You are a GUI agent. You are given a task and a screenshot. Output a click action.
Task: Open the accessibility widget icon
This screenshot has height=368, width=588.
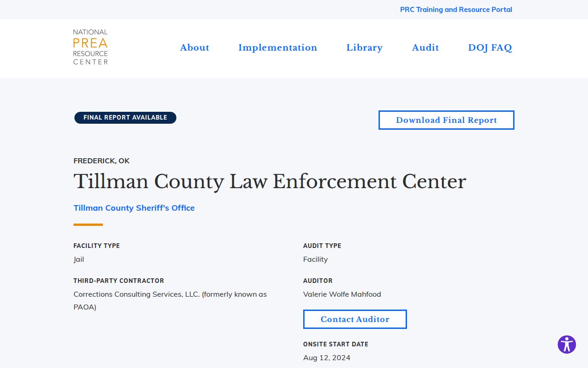[x=567, y=345]
